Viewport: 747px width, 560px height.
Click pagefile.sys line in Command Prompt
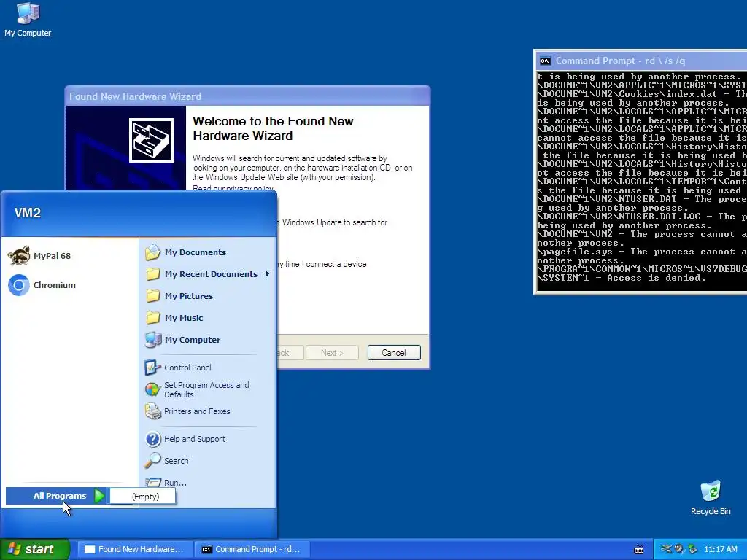click(x=642, y=252)
